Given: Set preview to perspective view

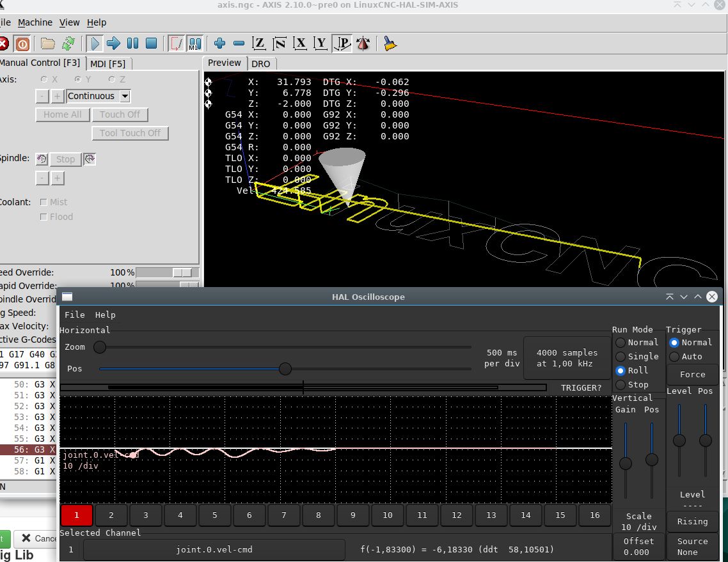Looking at the screenshot, I should click(342, 43).
